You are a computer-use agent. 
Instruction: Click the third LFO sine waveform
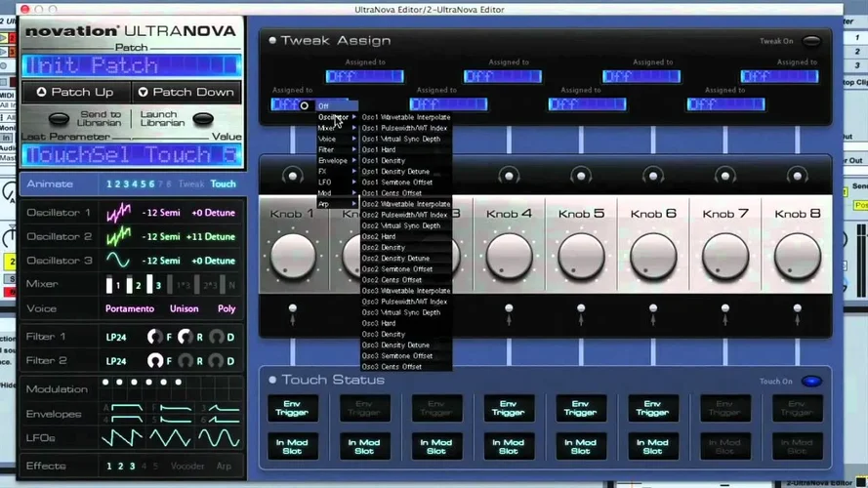pos(220,438)
